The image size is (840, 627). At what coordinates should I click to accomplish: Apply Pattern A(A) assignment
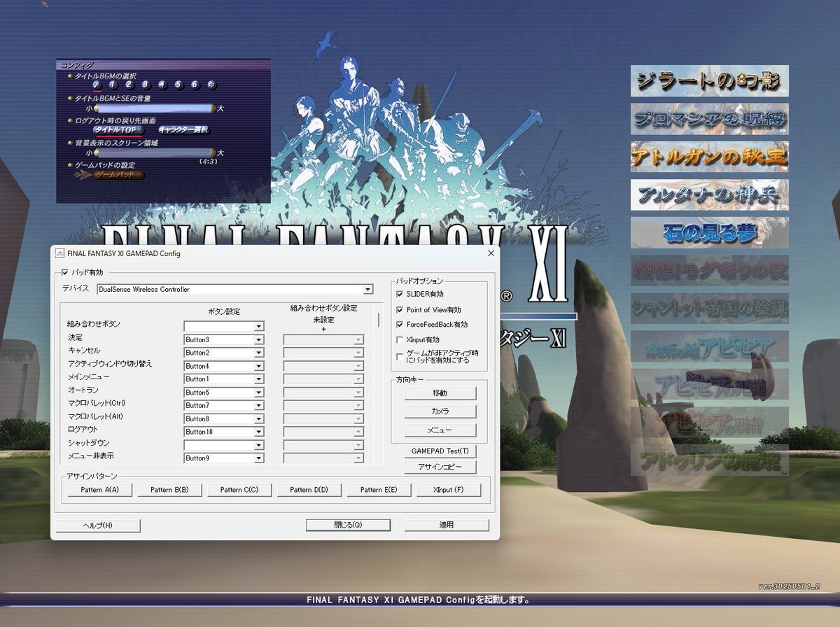point(100,490)
